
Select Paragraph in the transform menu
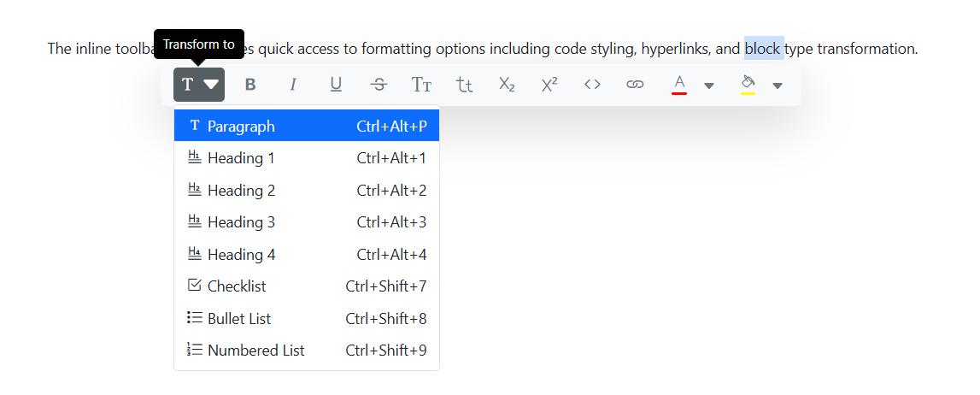(306, 126)
